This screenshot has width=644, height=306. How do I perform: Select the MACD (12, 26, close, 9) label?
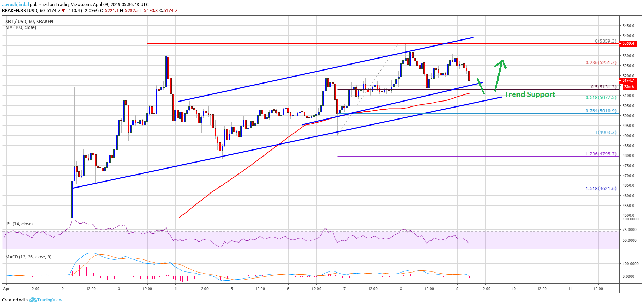pyautogui.click(x=28, y=257)
